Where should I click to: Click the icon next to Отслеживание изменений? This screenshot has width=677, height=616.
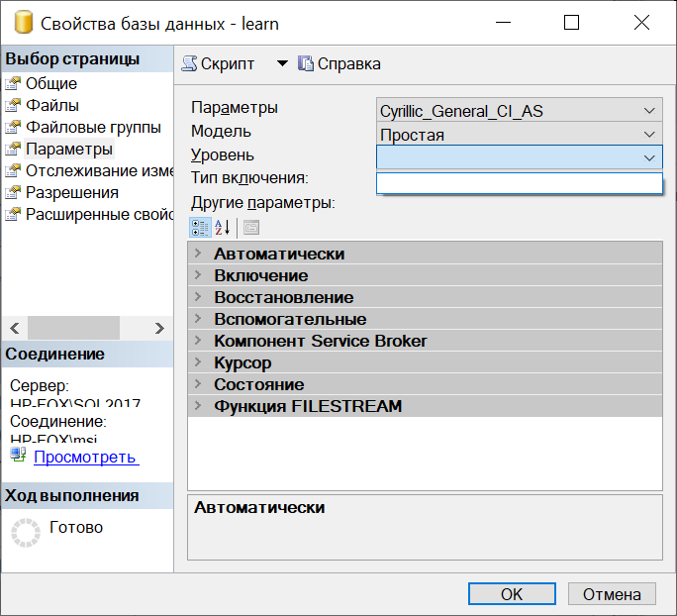point(13,170)
